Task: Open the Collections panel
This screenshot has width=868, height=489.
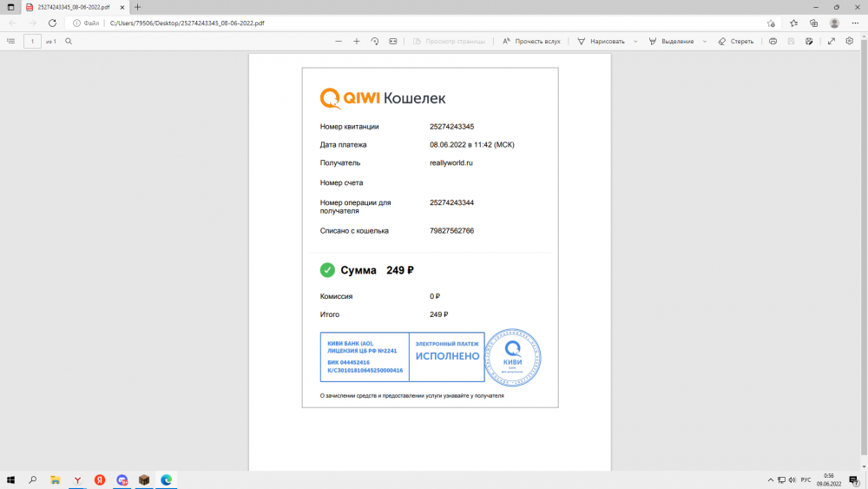Action: point(814,23)
